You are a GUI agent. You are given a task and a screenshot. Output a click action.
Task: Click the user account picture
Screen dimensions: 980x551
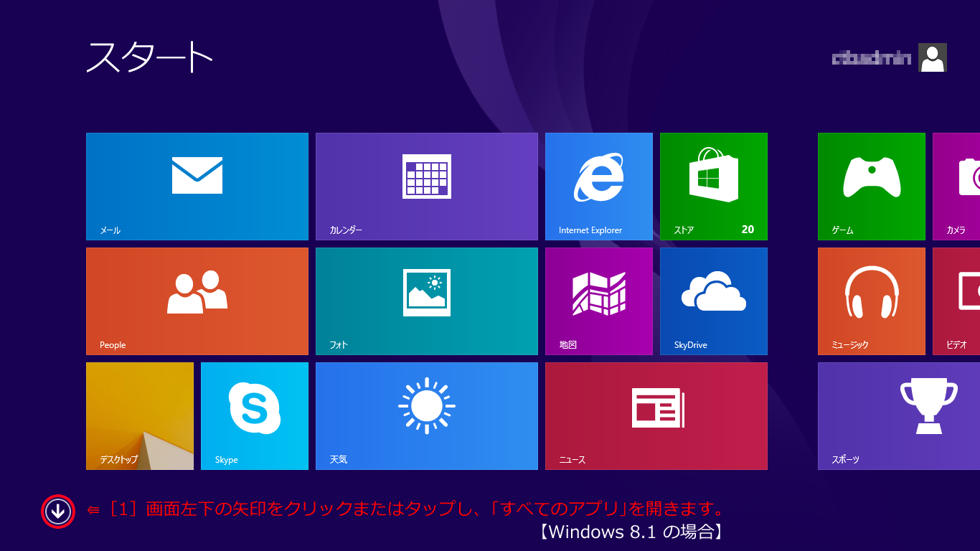(x=933, y=57)
